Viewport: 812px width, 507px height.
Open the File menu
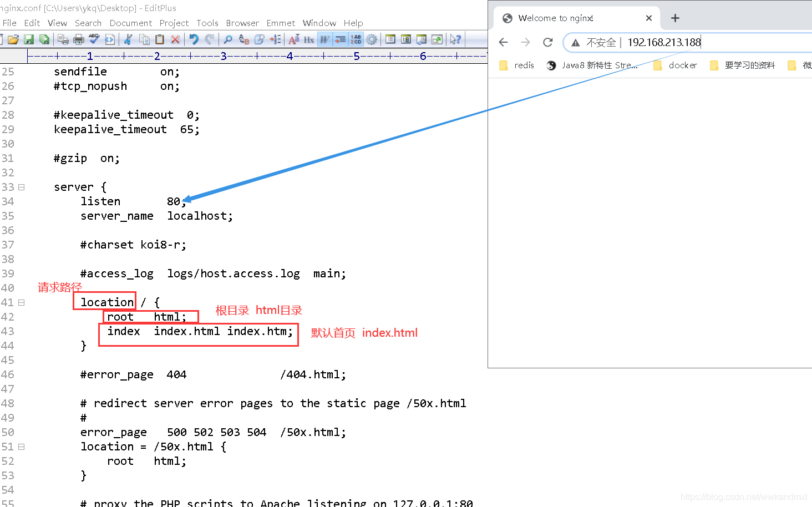9,23
